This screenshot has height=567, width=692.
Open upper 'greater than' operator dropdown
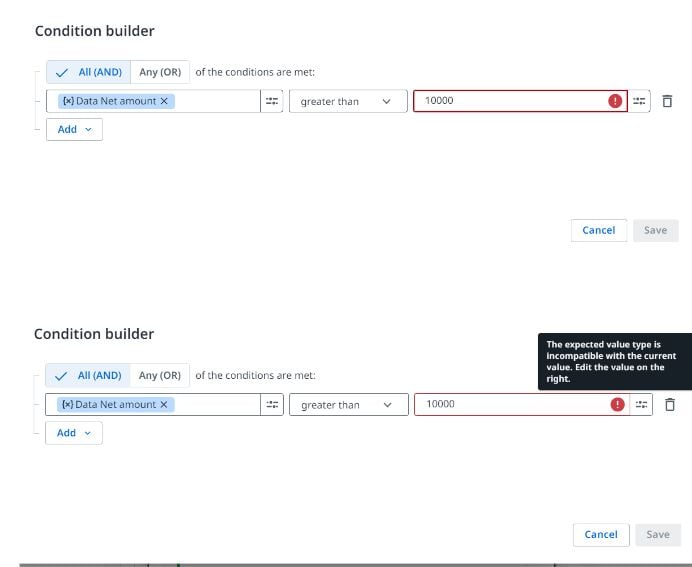click(x=348, y=101)
